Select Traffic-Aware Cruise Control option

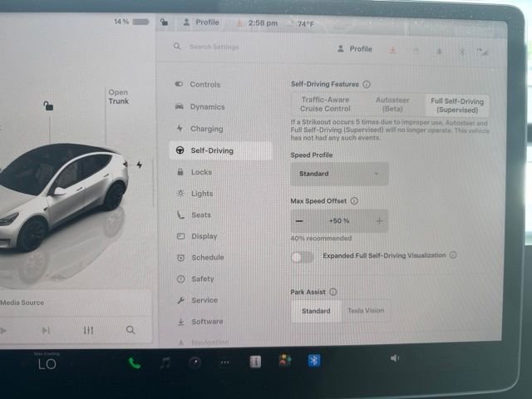pyautogui.click(x=325, y=104)
